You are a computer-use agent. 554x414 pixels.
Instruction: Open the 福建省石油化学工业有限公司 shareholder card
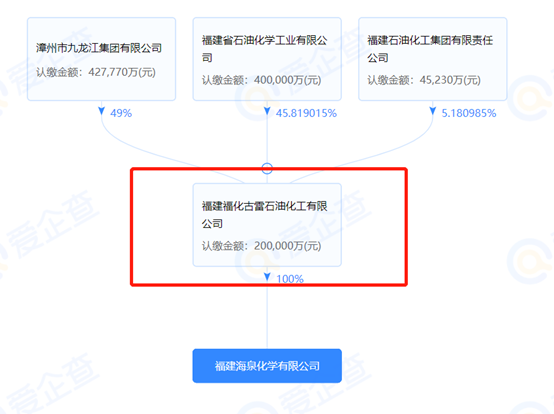pyautogui.click(x=267, y=59)
